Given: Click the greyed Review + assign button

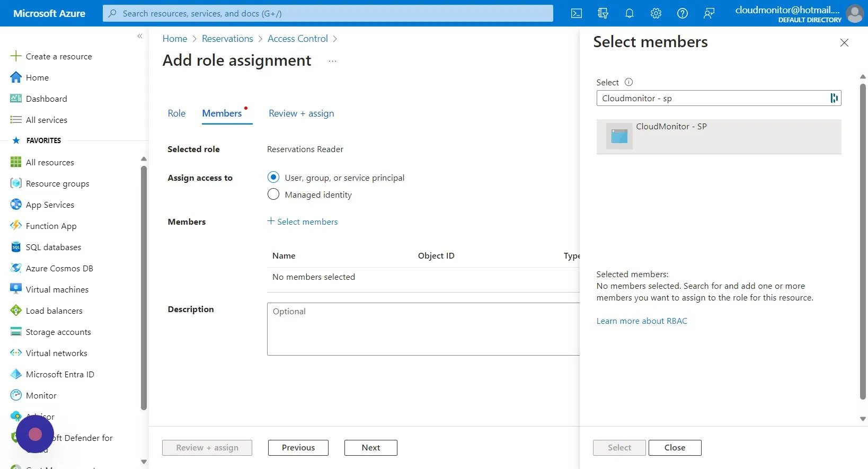Looking at the screenshot, I should click(x=207, y=448).
